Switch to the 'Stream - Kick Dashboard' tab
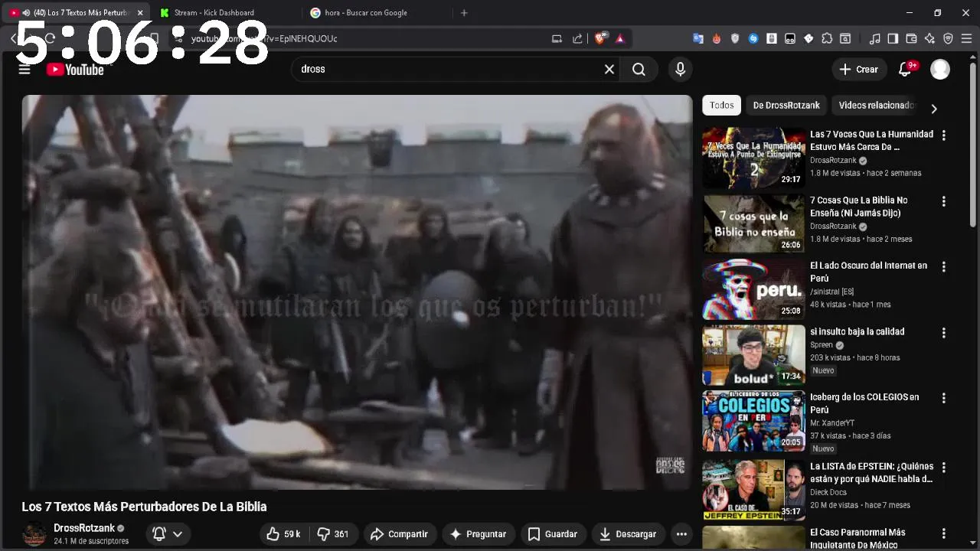This screenshot has width=980, height=551. click(214, 13)
